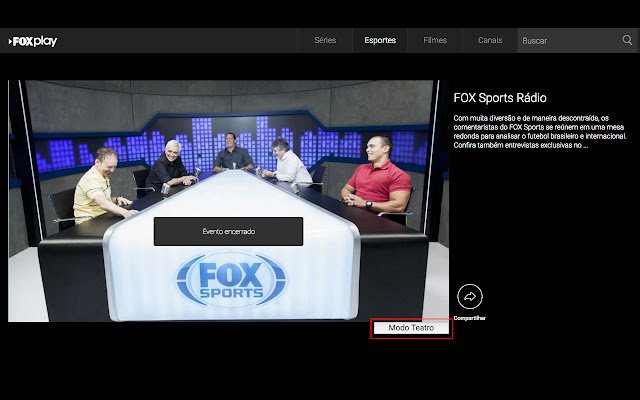
Task: Open the Canais menu
Action: [x=490, y=40]
